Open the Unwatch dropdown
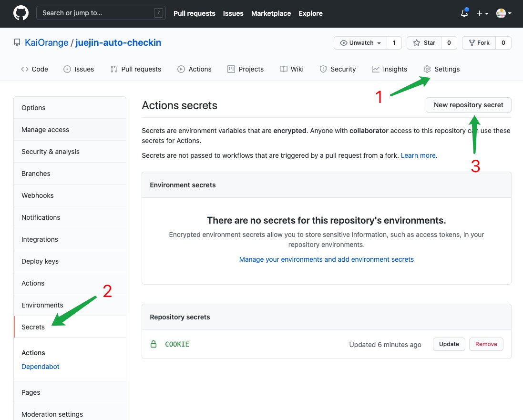The width and height of the screenshot is (523, 420). pyautogui.click(x=360, y=43)
